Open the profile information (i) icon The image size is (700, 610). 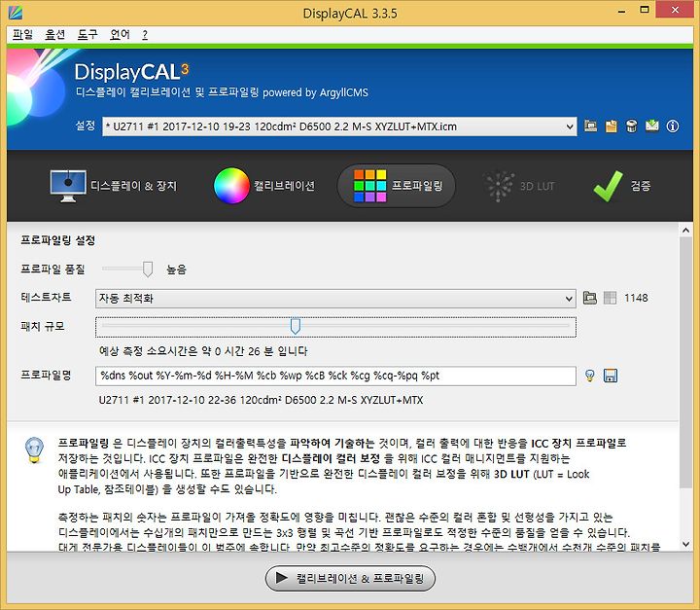tap(673, 126)
